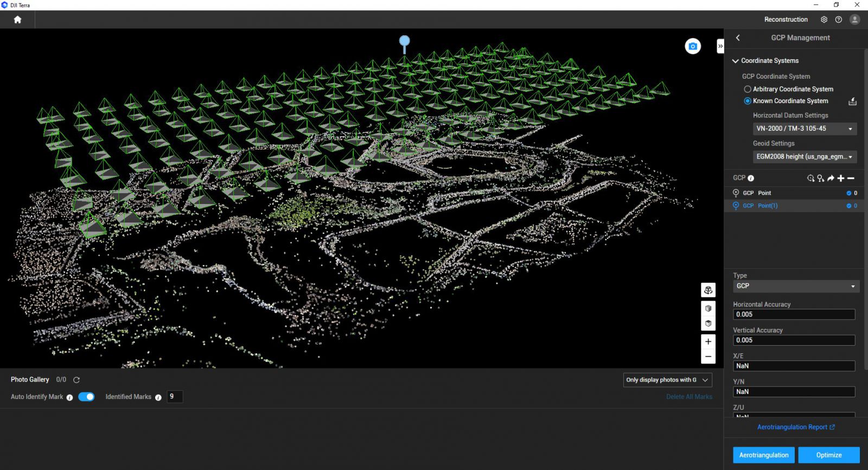Add a new GCP with plus icon
Viewport: 868px width, 470px height.
[x=841, y=178]
